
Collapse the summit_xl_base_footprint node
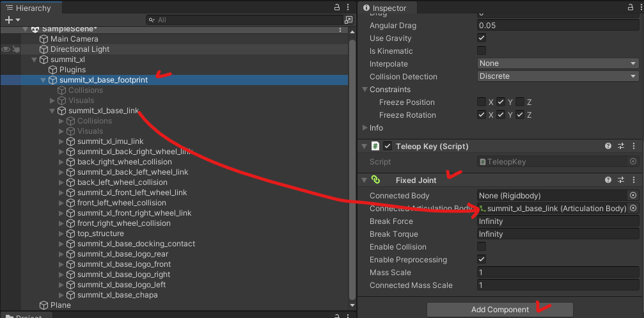point(43,80)
